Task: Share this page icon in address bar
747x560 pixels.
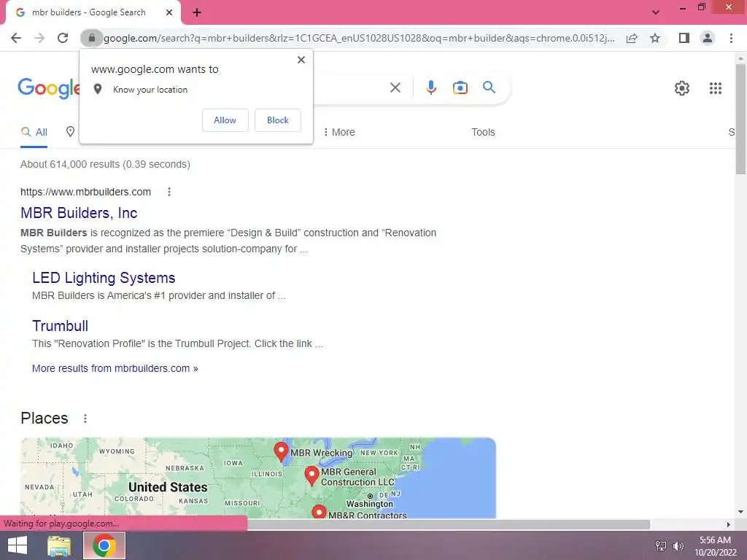Action: point(632,38)
